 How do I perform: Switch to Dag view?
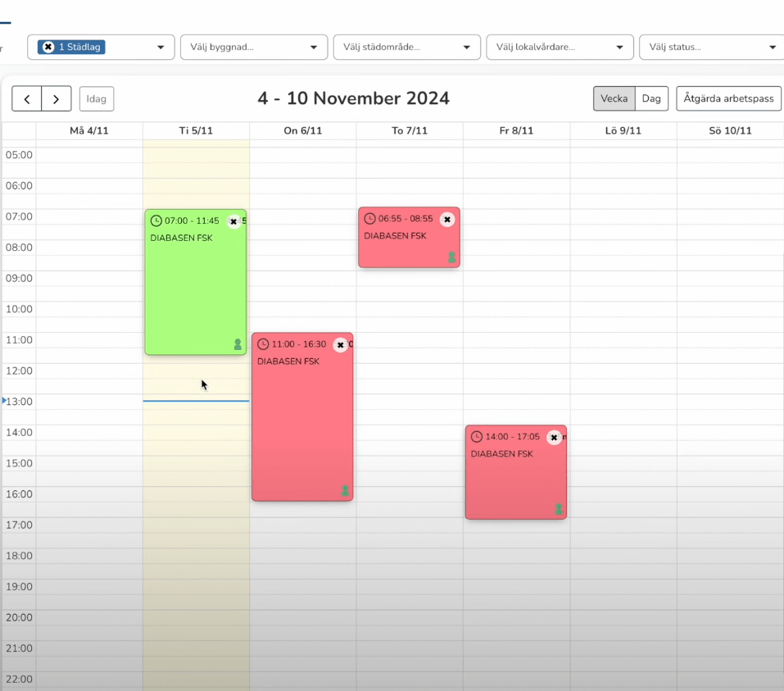(x=651, y=98)
